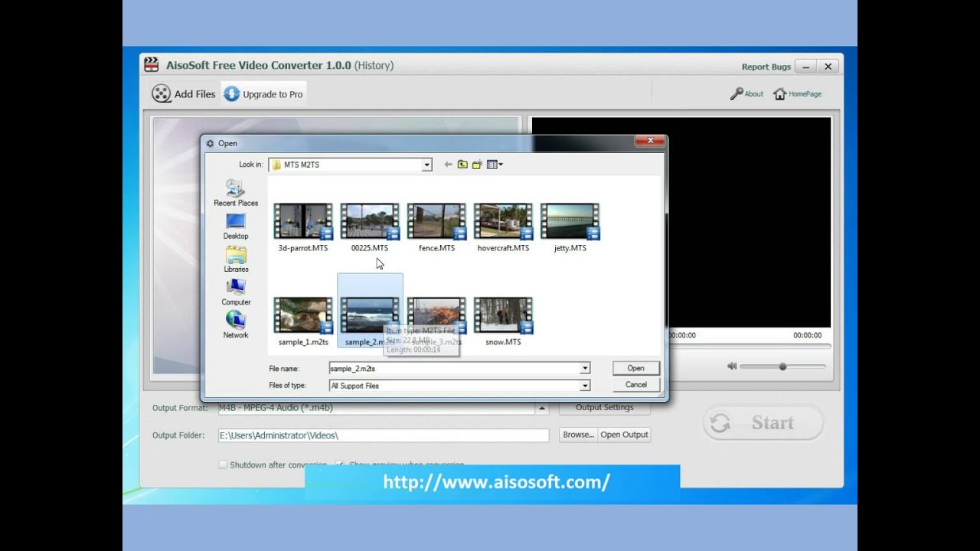
Task: Click the File name input field
Action: point(455,369)
